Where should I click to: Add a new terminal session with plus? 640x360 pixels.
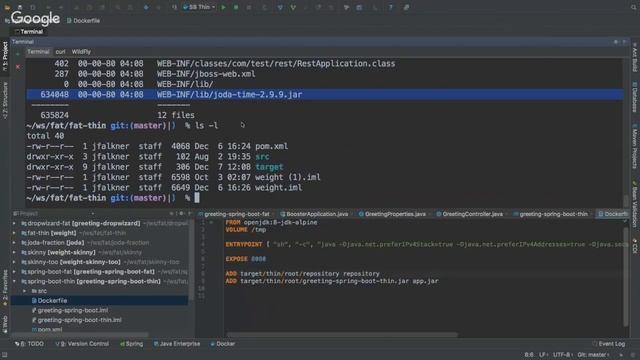coord(18,53)
